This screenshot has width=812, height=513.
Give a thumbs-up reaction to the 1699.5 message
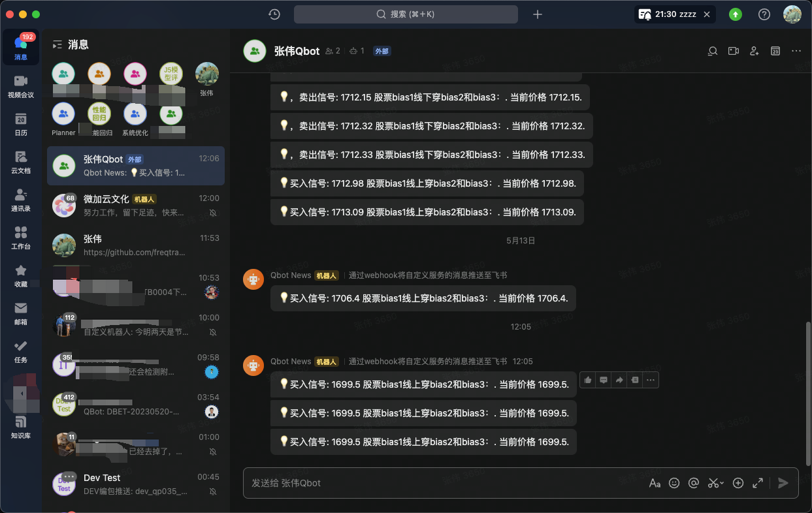click(x=587, y=379)
